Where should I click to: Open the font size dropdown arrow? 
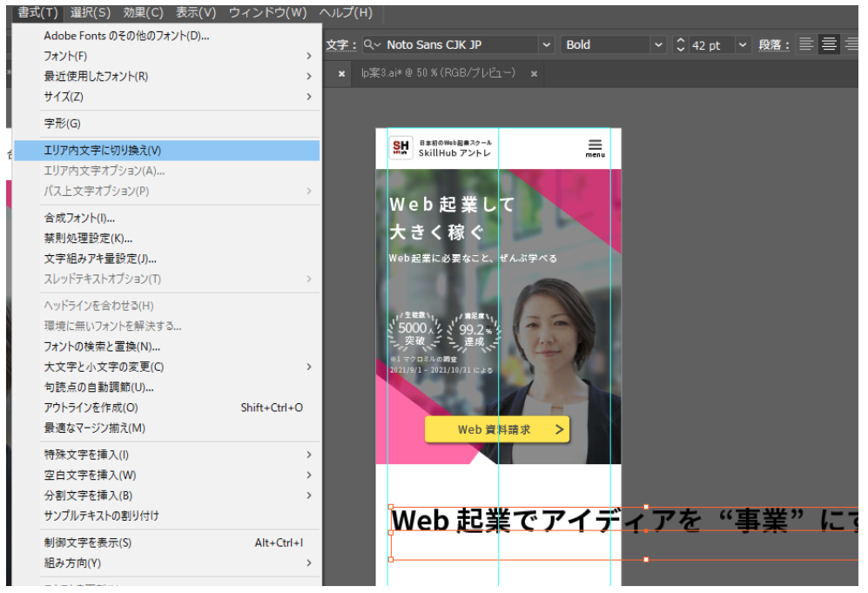coord(743,45)
